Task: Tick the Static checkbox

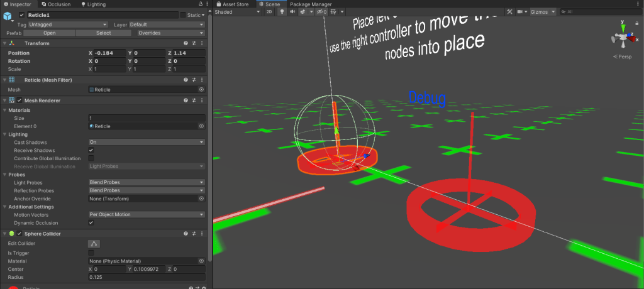Action: coord(183,14)
